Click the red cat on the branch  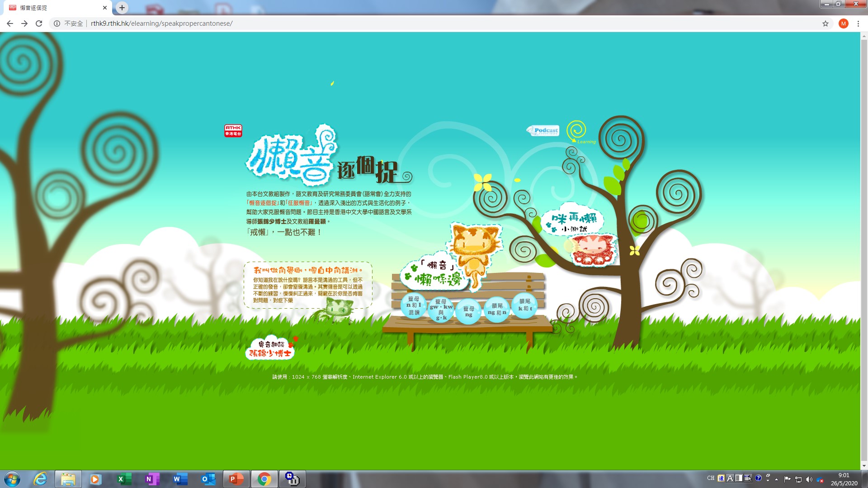tap(594, 250)
